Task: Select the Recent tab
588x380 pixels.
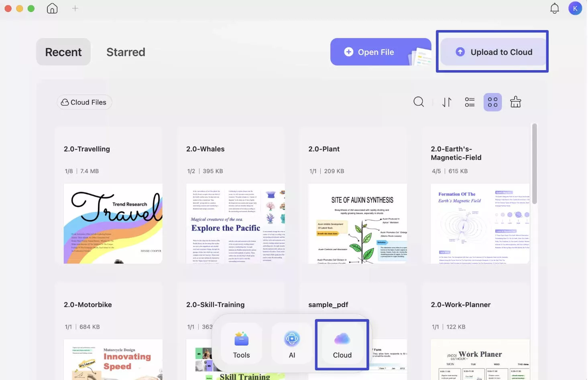Action: tap(63, 52)
